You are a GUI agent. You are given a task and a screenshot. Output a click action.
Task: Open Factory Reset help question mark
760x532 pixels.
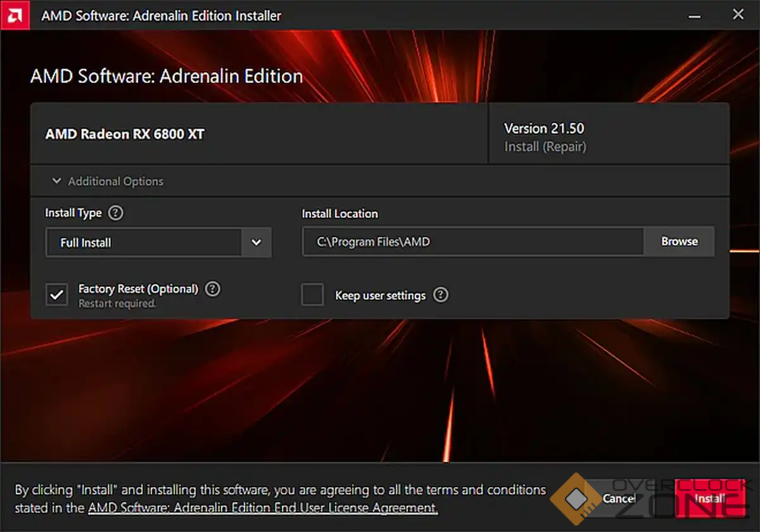(x=213, y=289)
